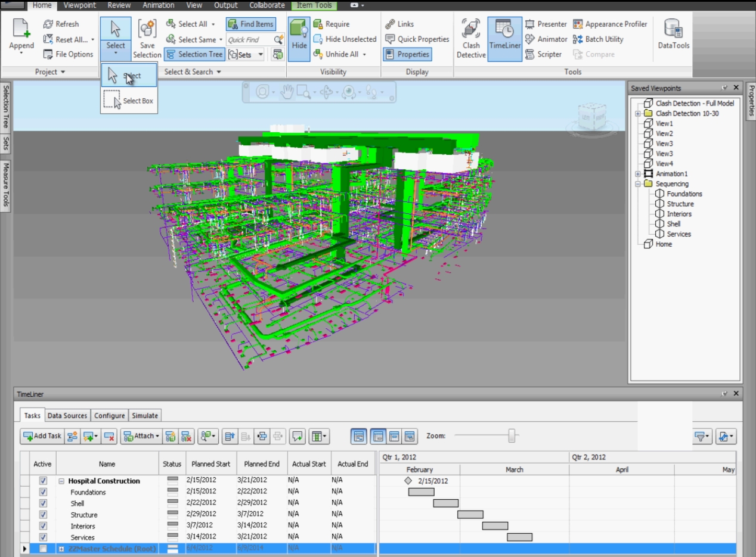
Task: Choose Select Box from the Select menu
Action: click(129, 101)
